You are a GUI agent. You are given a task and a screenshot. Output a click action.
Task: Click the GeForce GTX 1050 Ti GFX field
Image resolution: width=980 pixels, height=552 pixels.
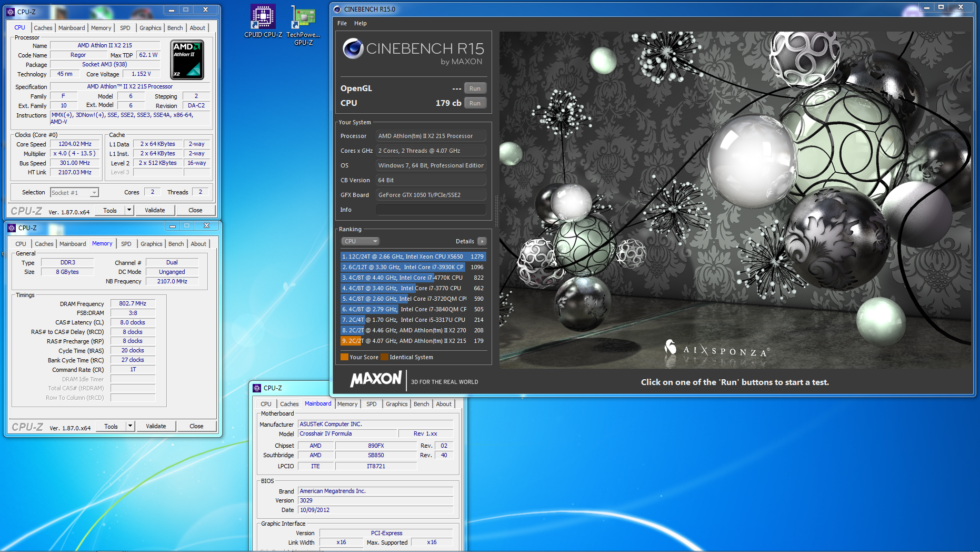coord(431,195)
